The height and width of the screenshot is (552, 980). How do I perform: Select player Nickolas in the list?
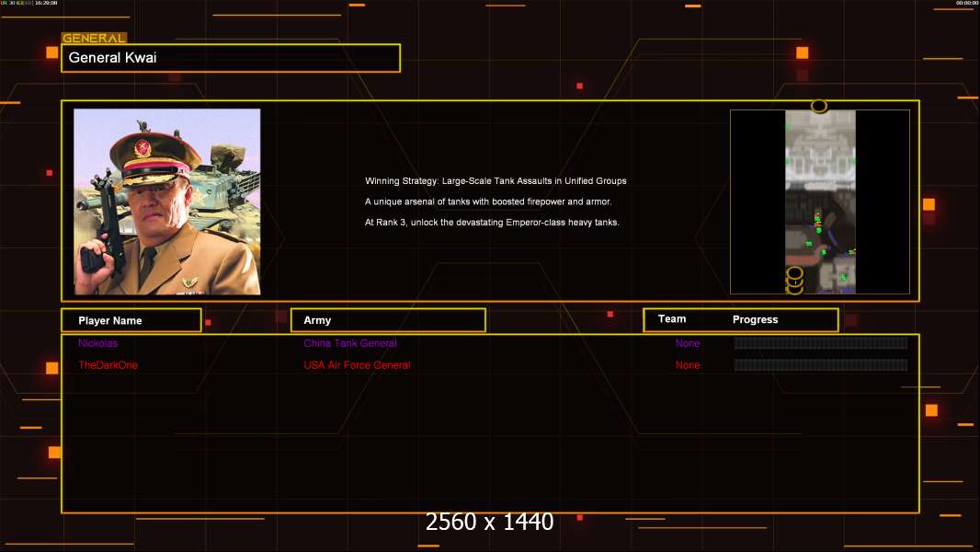pyautogui.click(x=98, y=343)
